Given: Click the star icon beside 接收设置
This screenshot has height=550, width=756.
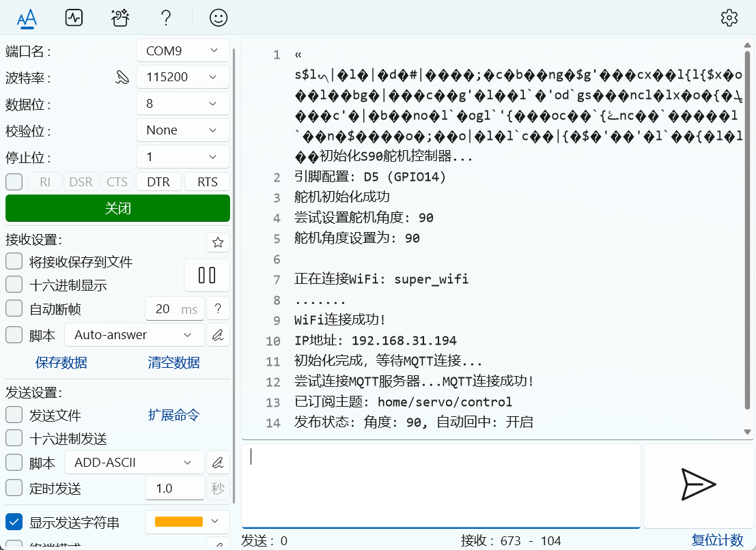Looking at the screenshot, I should 218,242.
